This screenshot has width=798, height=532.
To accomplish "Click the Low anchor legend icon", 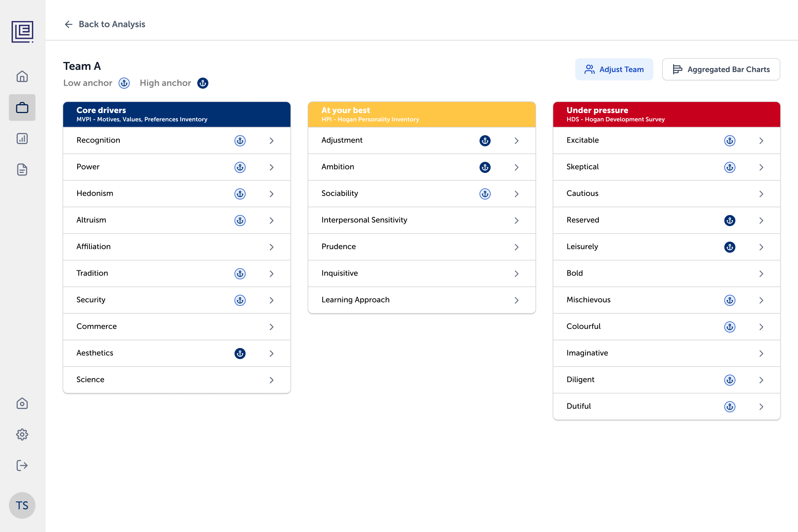I will tap(124, 83).
